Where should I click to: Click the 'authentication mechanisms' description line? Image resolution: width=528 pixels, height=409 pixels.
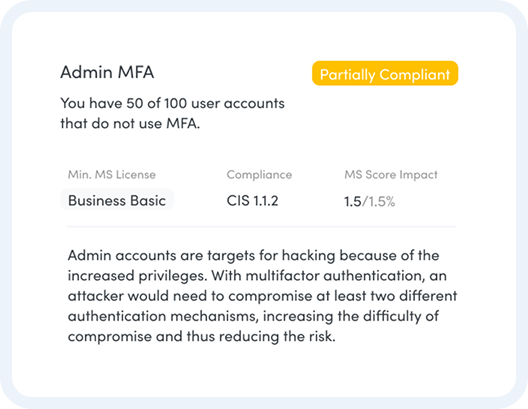point(253,316)
